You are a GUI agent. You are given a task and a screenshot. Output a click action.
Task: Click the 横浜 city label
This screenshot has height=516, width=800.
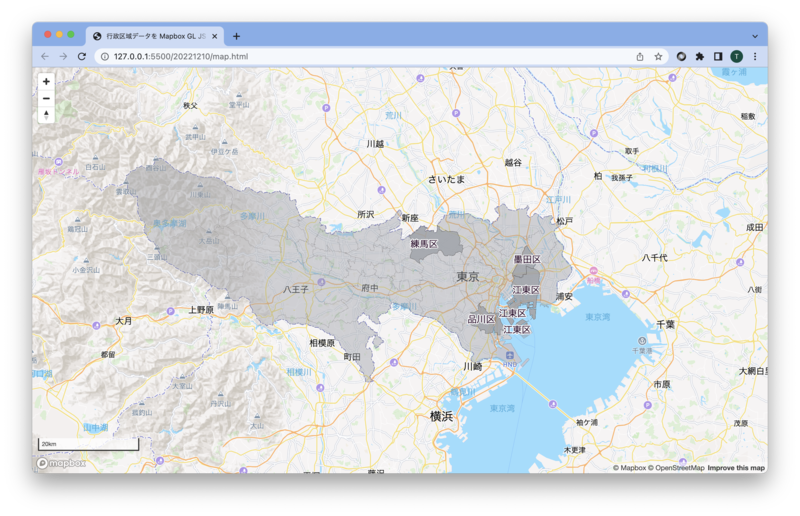coord(441,416)
